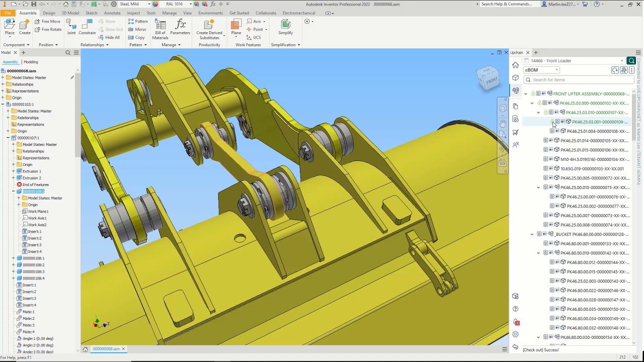This screenshot has width=644, height=362.
Task: Open Upchain shopping cart sidebar icon
Action: 515,132
